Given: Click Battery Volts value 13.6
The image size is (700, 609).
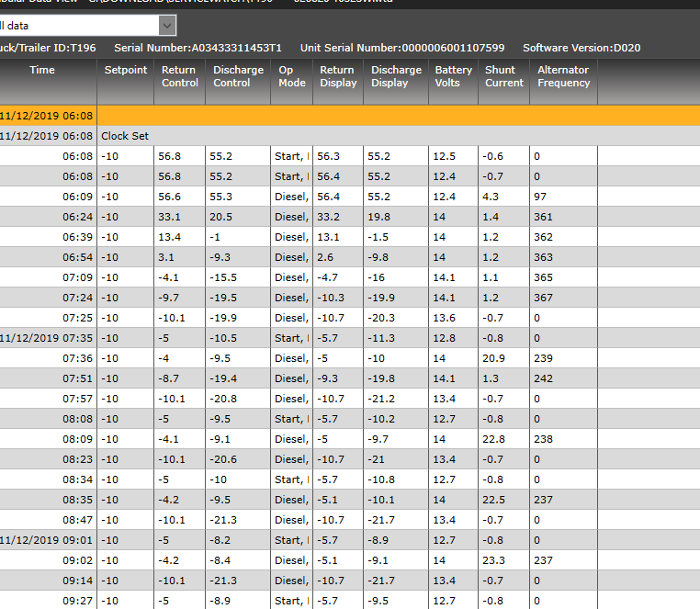Looking at the screenshot, I should [444, 318].
